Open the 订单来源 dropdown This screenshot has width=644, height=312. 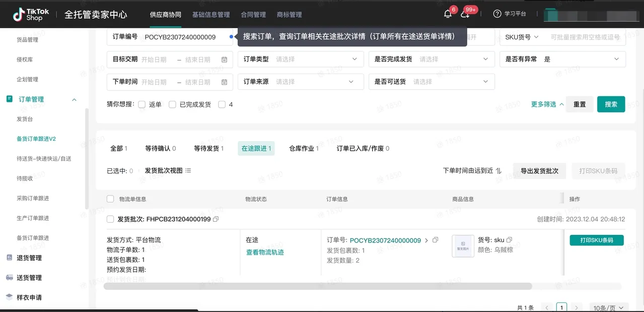point(301,82)
